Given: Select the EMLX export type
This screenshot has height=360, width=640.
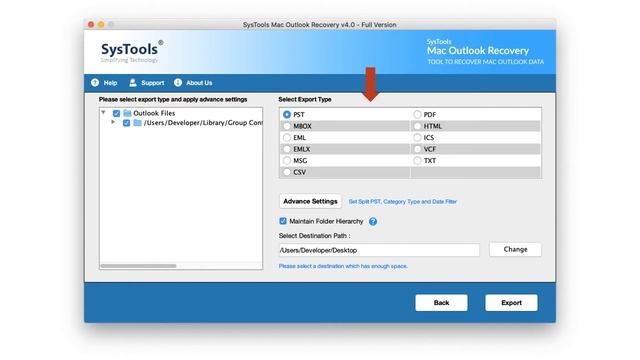Looking at the screenshot, I should (287, 149).
